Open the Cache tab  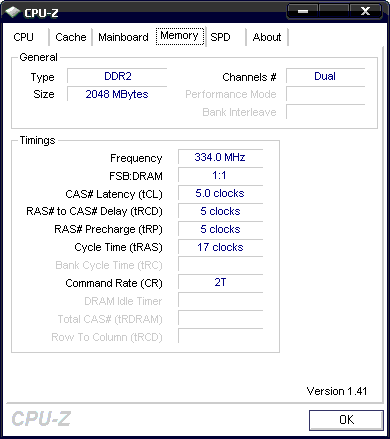(71, 37)
